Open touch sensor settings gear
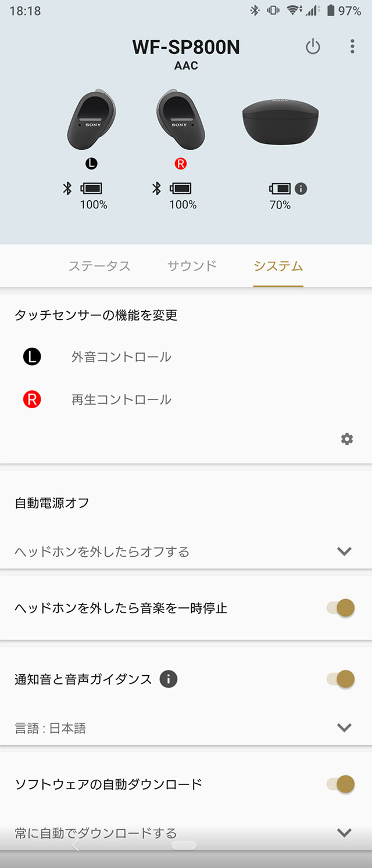 click(347, 440)
